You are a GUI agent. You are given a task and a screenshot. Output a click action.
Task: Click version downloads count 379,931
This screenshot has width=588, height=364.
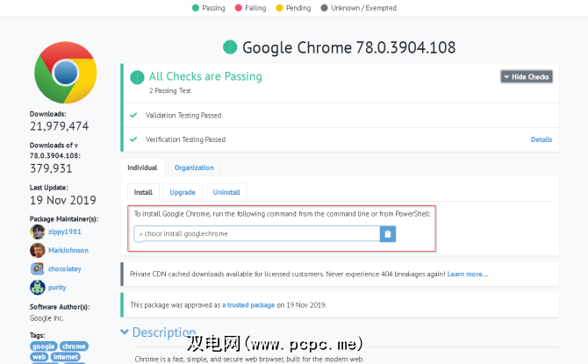point(51,168)
